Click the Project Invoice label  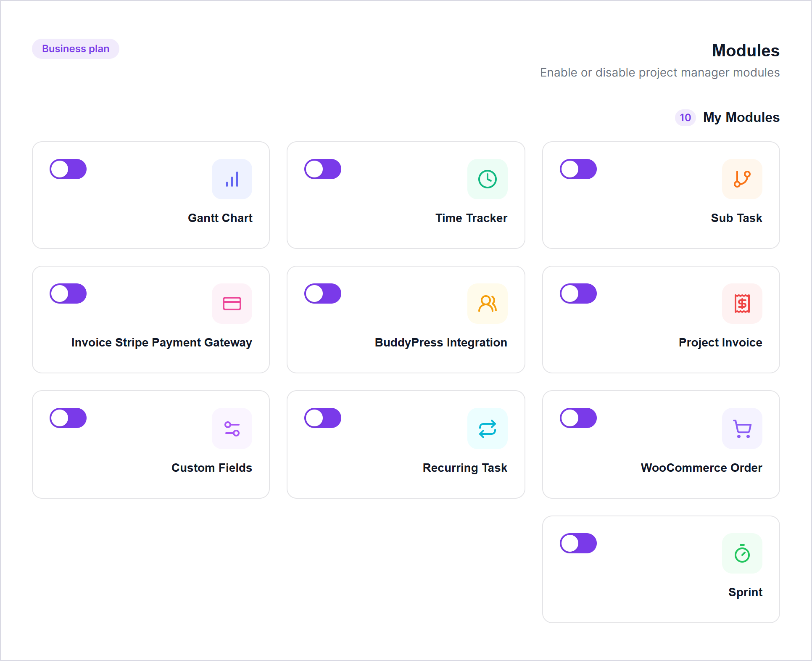[721, 343]
